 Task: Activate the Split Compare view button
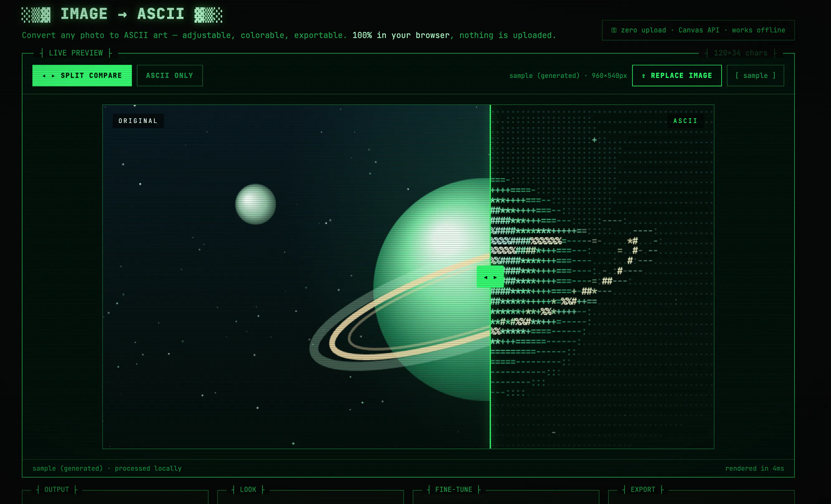click(x=82, y=75)
